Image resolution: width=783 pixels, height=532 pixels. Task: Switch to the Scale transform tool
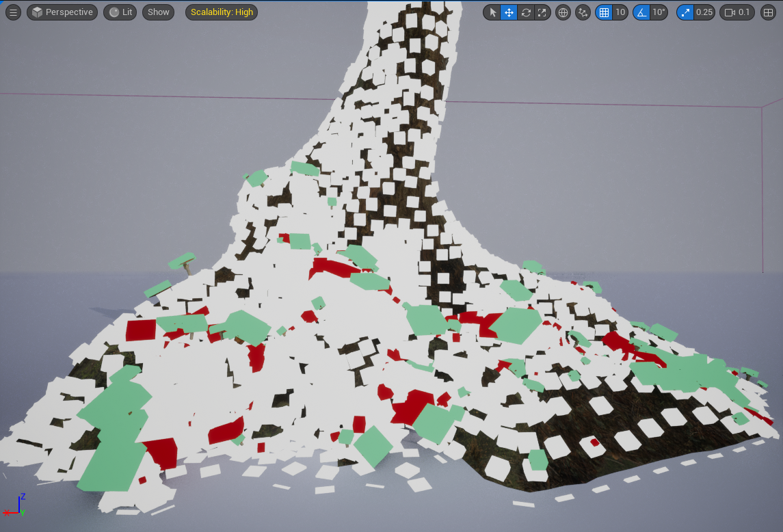click(542, 12)
